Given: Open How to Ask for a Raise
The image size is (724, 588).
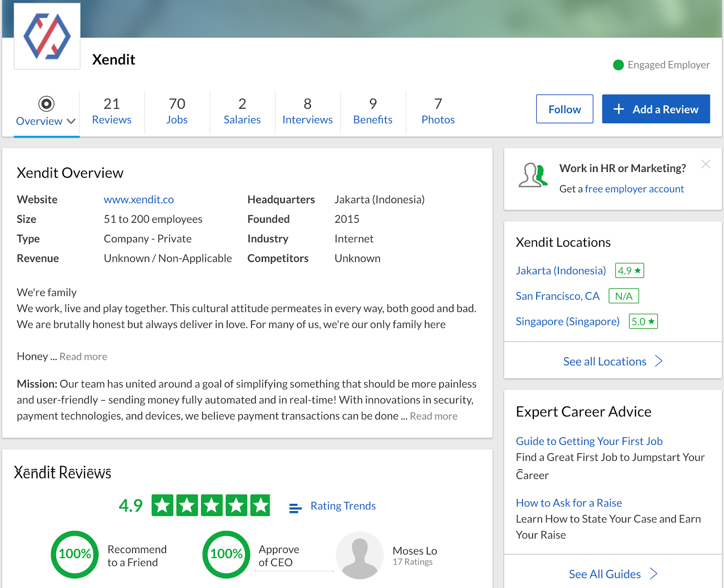Looking at the screenshot, I should pos(569,503).
